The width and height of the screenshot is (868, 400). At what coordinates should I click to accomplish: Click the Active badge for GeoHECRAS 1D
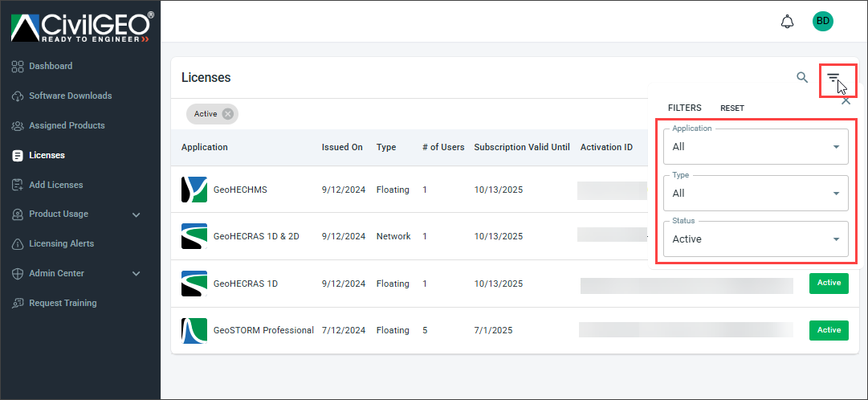829,283
